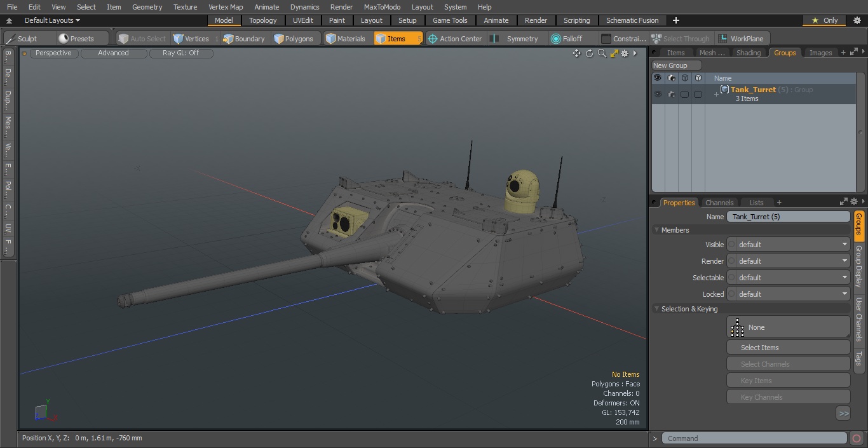This screenshot has width=868, height=448.
Task: Click the yellow viewport maximize arrows icon
Action: coord(614,53)
